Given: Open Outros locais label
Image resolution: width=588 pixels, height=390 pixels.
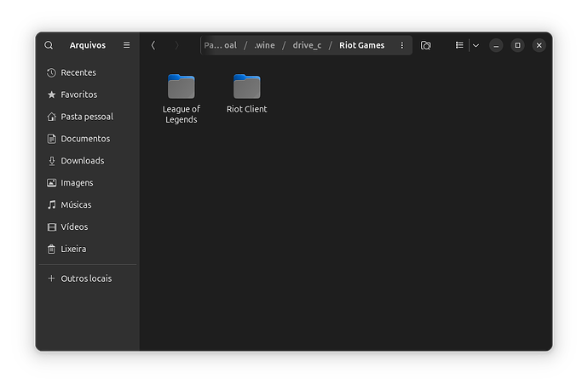Looking at the screenshot, I should [x=86, y=278].
